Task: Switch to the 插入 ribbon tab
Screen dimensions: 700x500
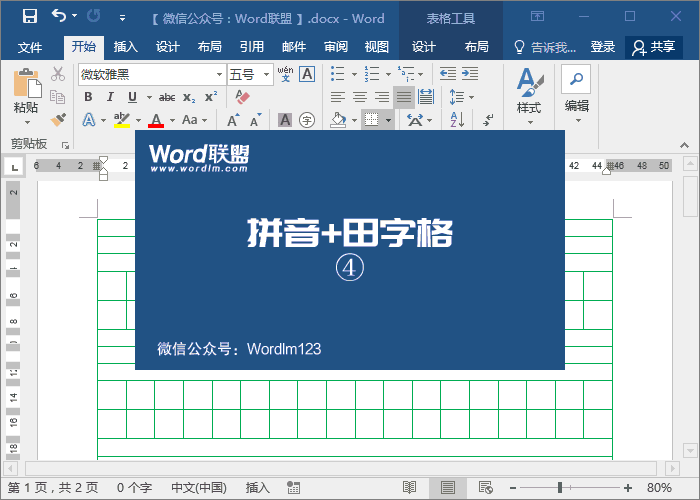Action: (125, 47)
